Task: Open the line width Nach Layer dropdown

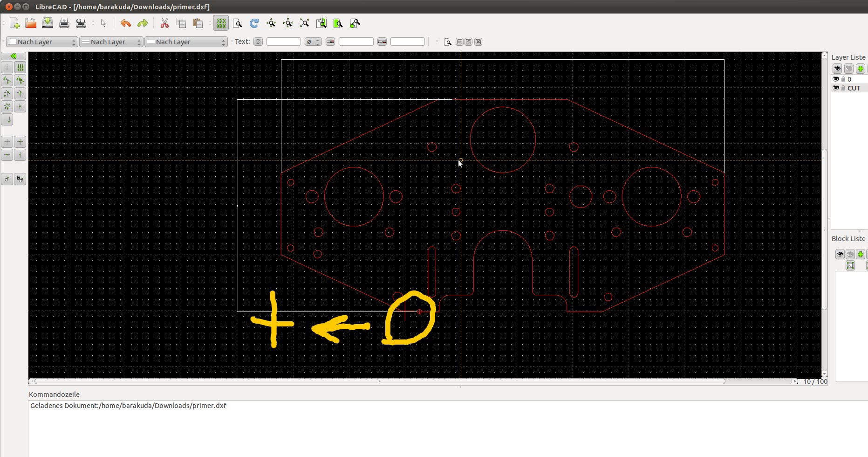Action: pyautogui.click(x=111, y=42)
